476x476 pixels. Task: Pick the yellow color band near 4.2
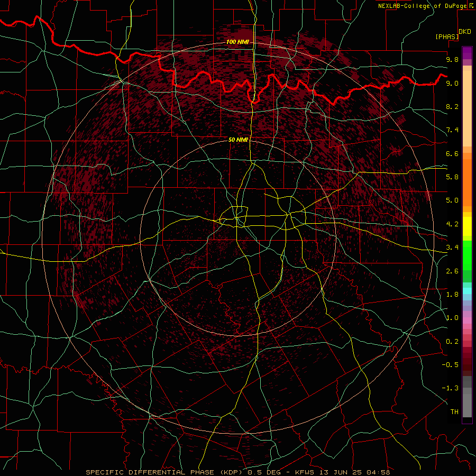click(x=467, y=226)
